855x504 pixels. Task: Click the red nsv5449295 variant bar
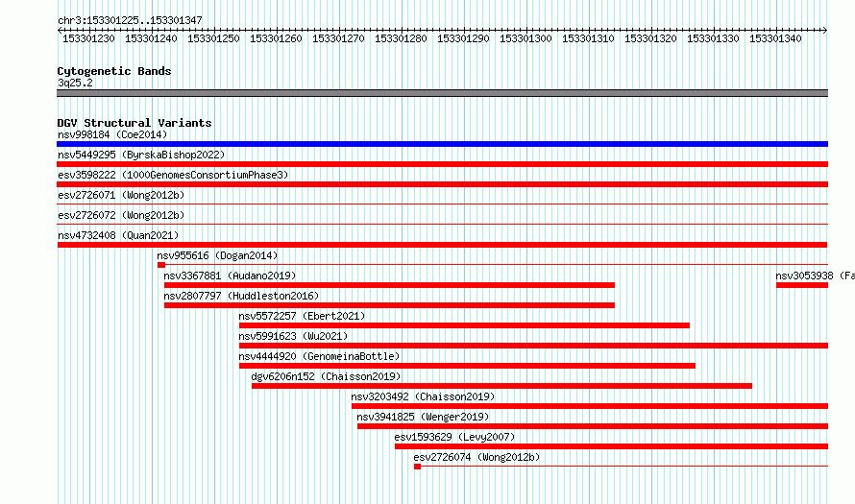[442, 164]
